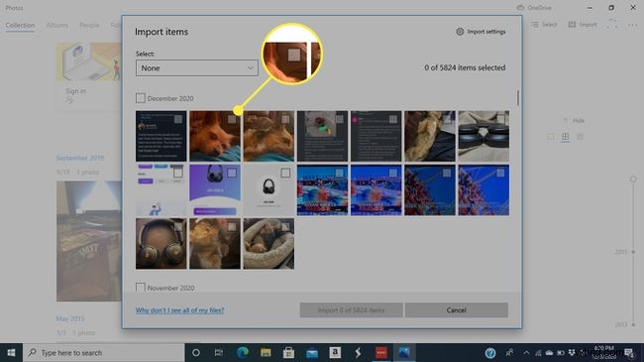Tick checkbox on purple headphones app screenshot
This screenshot has height=362, width=644.
coord(232,173)
